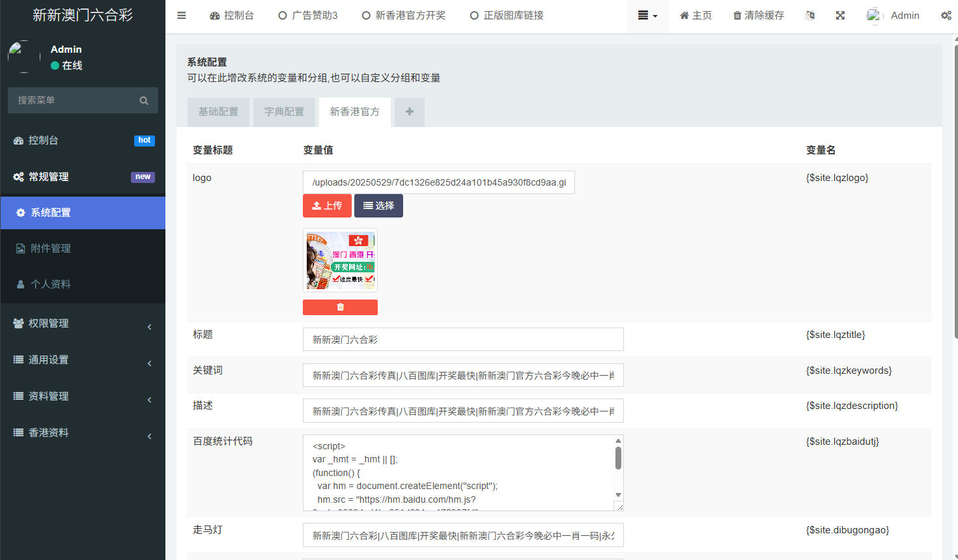958x560 pixels.
Task: Toggle the sidebar hamburger icon
Action: pos(182,16)
